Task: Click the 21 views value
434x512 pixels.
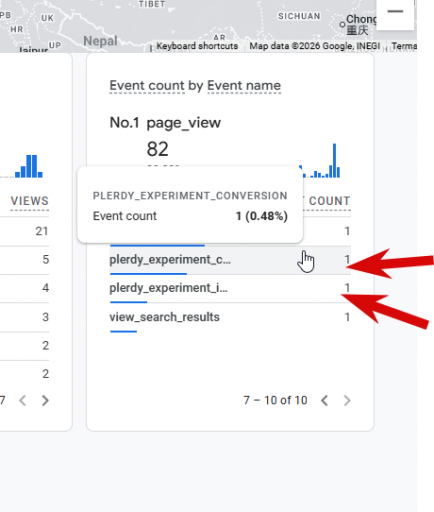Action: [x=42, y=231]
